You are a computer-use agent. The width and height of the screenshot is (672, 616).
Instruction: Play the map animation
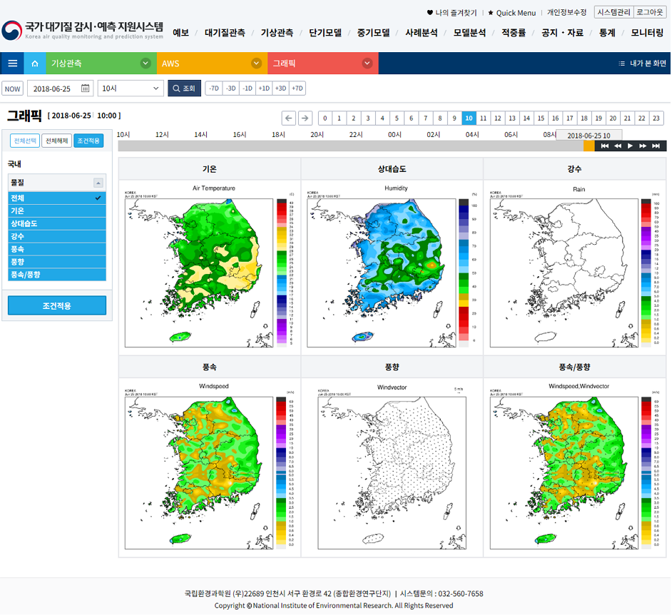[630, 146]
